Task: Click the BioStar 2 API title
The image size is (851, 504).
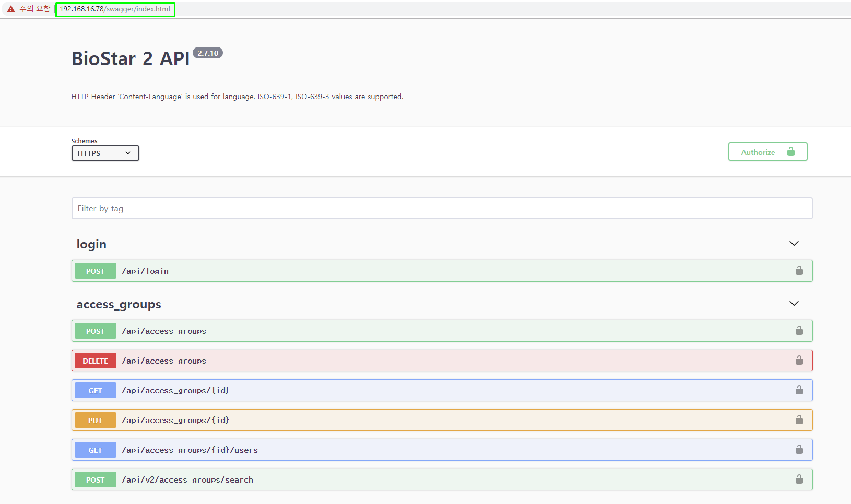Action: pyautogui.click(x=131, y=58)
